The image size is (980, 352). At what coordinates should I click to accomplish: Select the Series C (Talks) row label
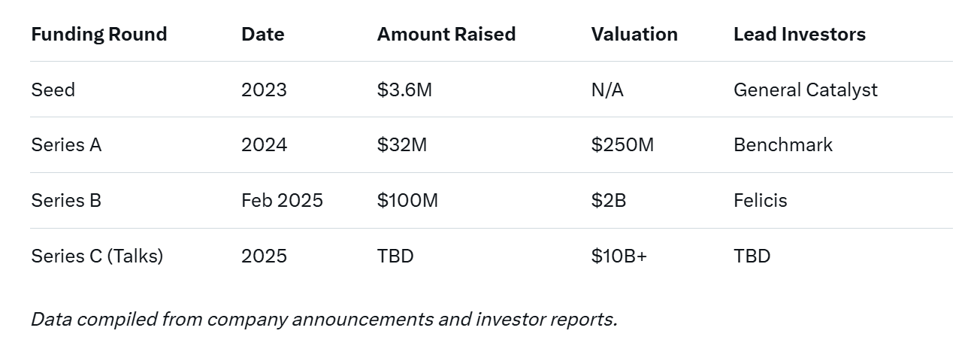[97, 256]
